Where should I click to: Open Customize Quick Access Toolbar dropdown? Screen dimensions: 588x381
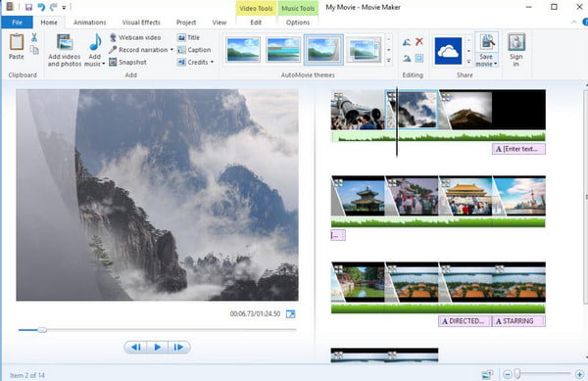click(x=64, y=8)
